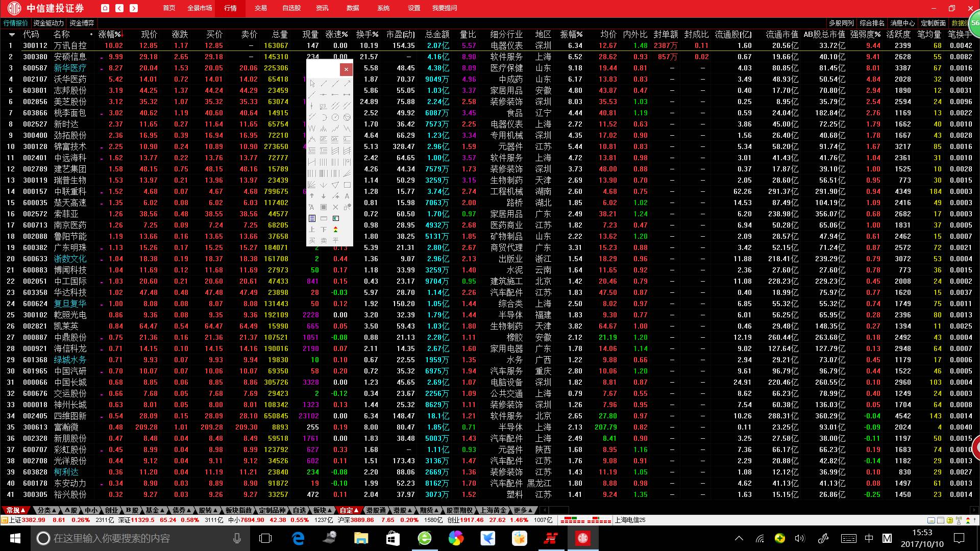Select the triangle drawing tool
This screenshot has width=980, height=551.
pyautogui.click(x=335, y=185)
